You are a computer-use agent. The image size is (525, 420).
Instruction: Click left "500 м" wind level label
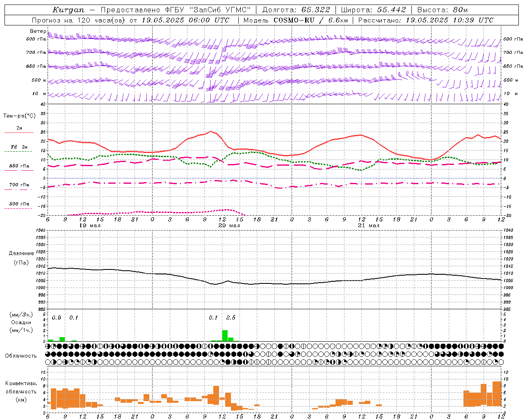(39, 80)
